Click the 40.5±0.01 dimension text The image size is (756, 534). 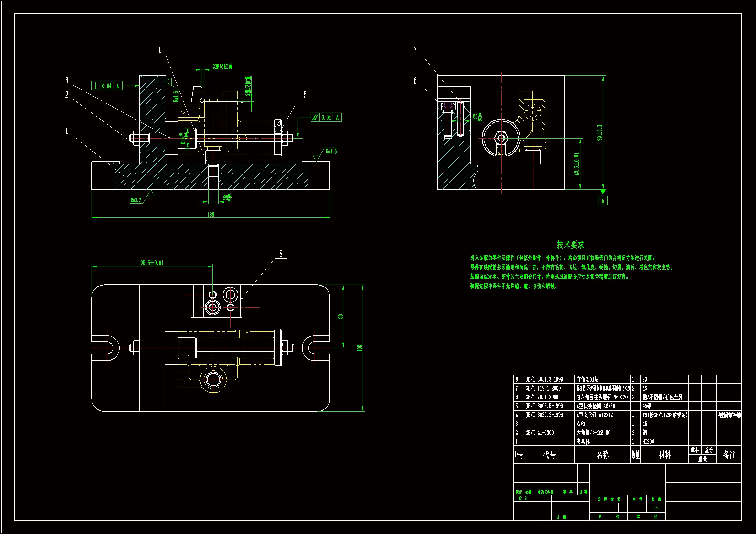point(576,164)
